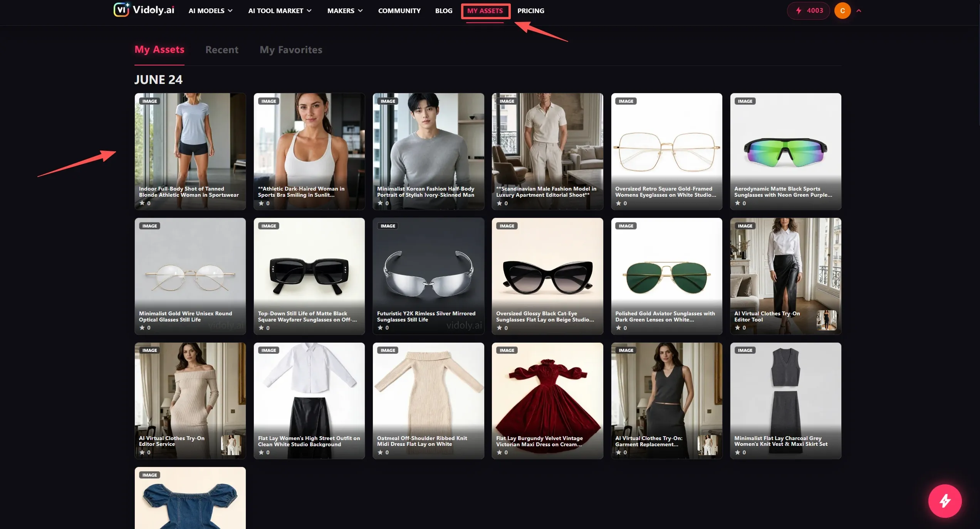Click the pink floating lightning button
980x529 pixels.
click(945, 501)
